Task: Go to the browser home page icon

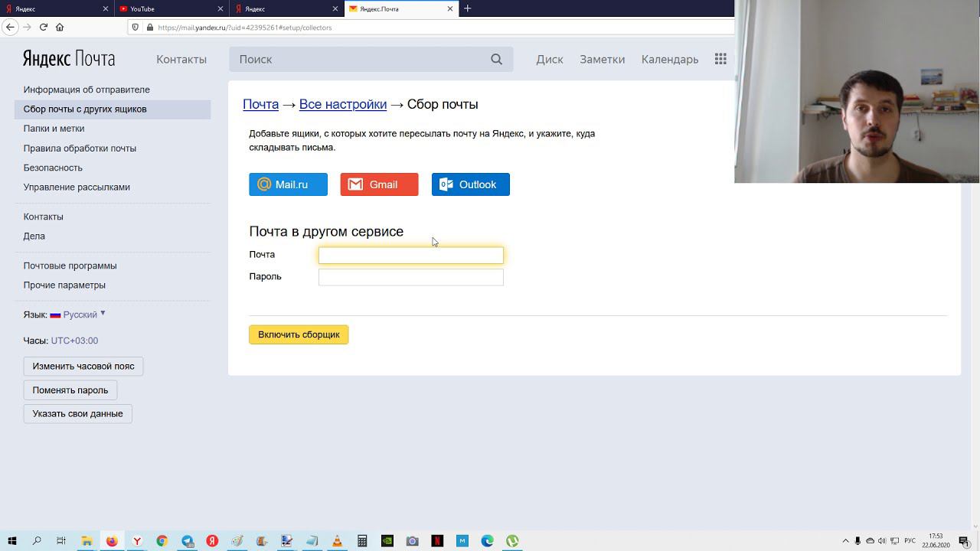Action: pos(60,27)
